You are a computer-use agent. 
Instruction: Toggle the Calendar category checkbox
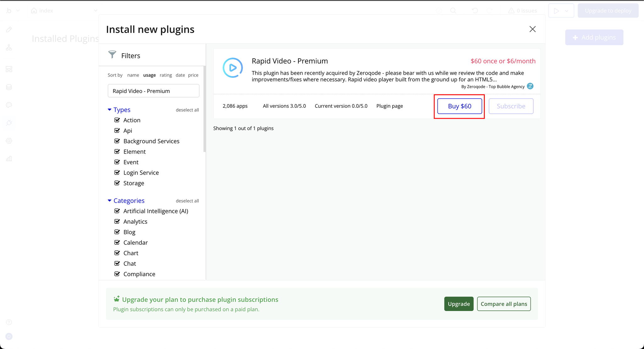pyautogui.click(x=117, y=242)
